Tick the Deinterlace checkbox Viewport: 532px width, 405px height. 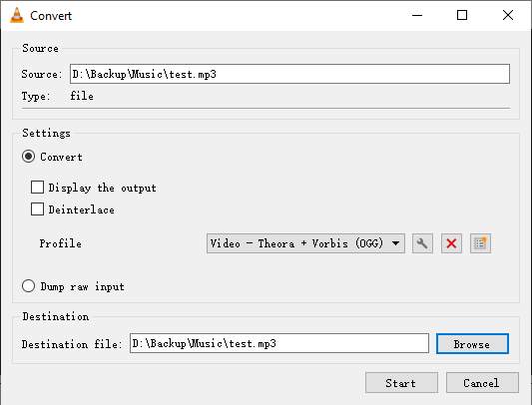point(37,208)
